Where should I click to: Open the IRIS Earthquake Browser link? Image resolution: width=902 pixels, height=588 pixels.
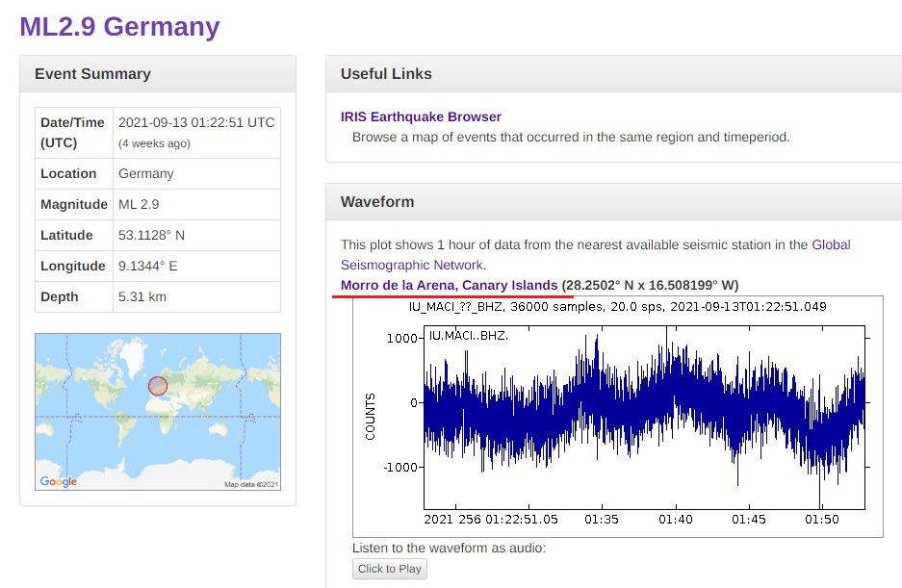click(421, 116)
